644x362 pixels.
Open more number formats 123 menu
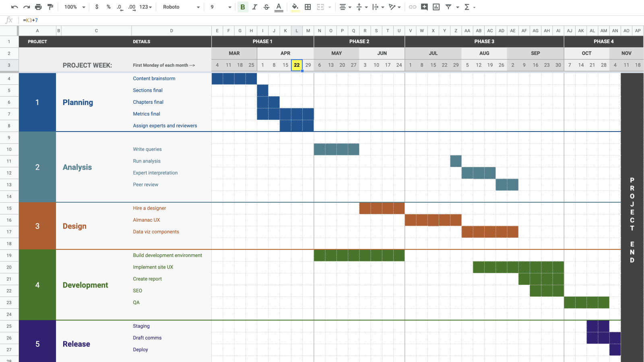(x=146, y=7)
